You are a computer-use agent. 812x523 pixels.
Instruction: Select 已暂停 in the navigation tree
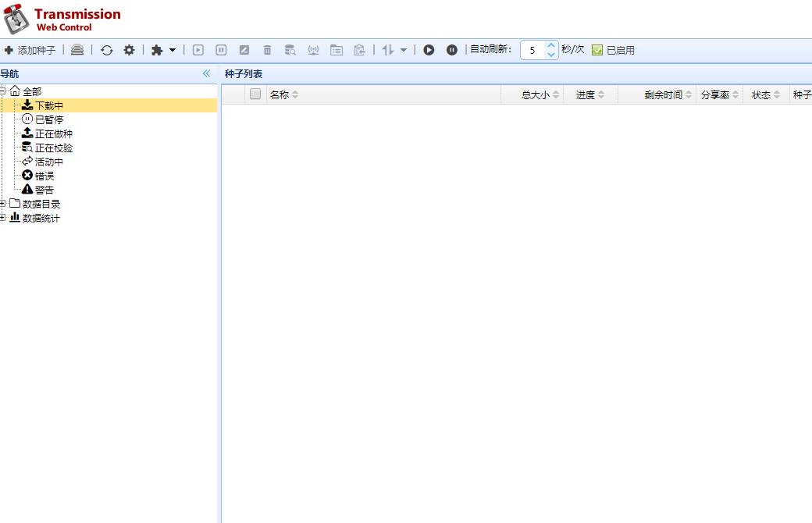[48, 119]
